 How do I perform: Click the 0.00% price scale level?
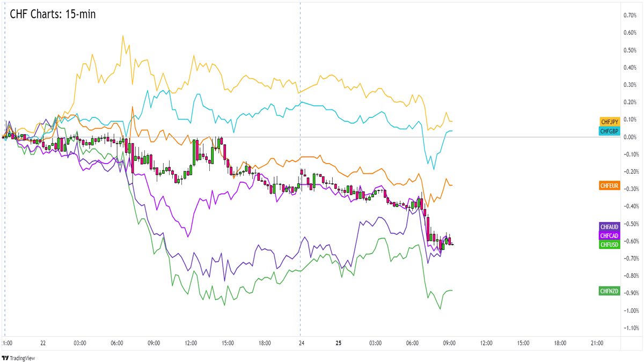[630, 137]
